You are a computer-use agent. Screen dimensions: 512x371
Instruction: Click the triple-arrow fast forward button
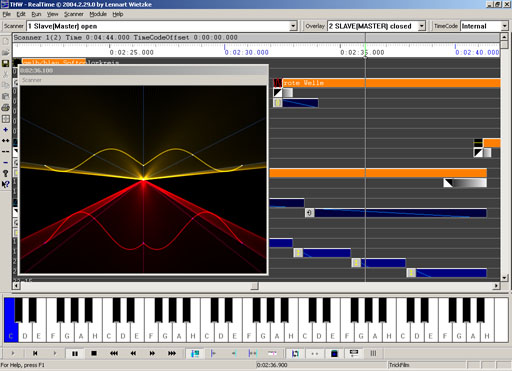point(172,353)
